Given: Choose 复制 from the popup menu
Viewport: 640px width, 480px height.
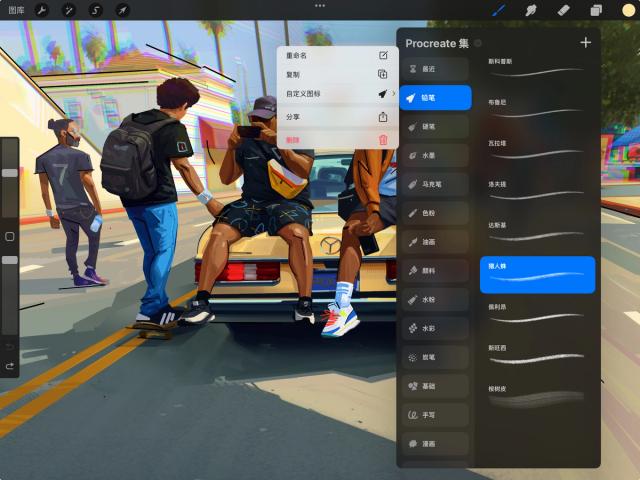Looking at the screenshot, I should (x=338, y=74).
